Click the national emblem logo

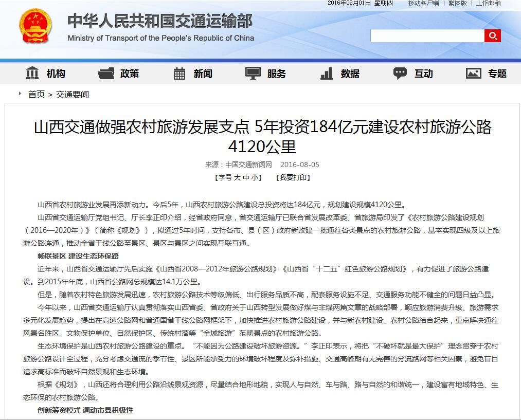(35, 26)
